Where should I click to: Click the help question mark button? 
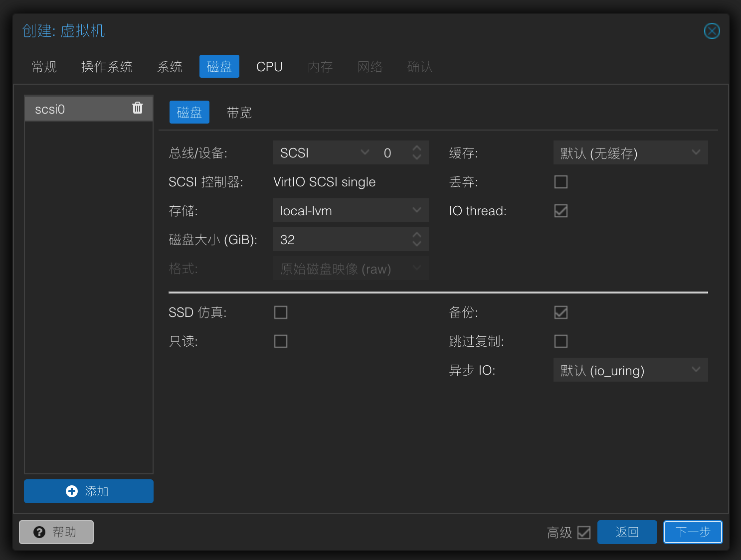point(56,532)
